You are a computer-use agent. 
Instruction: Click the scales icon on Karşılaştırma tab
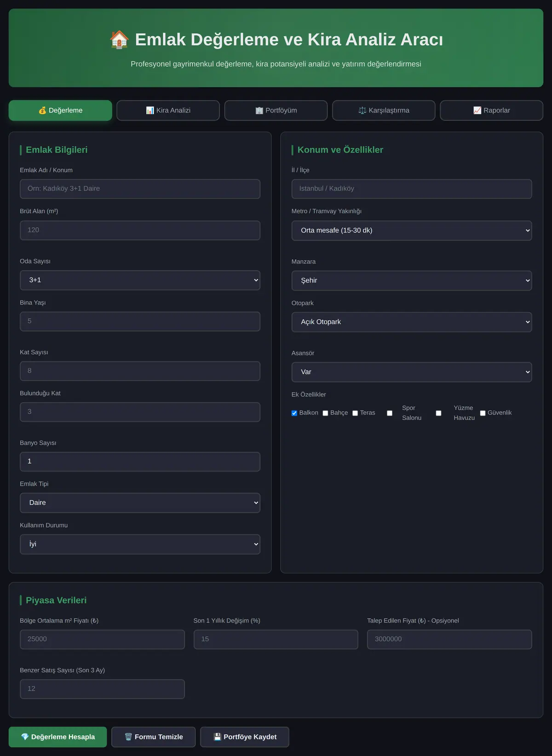tap(362, 110)
